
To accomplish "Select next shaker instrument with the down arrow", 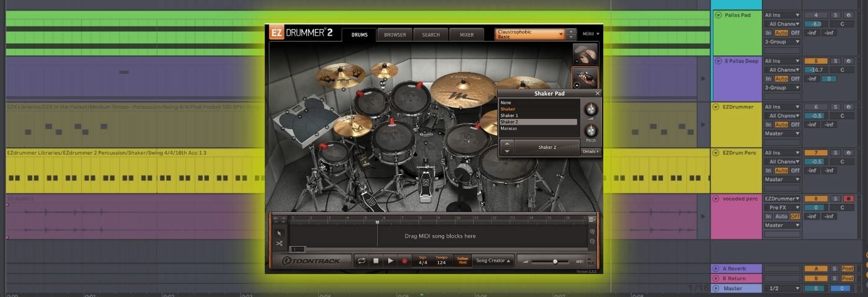I will (x=507, y=151).
